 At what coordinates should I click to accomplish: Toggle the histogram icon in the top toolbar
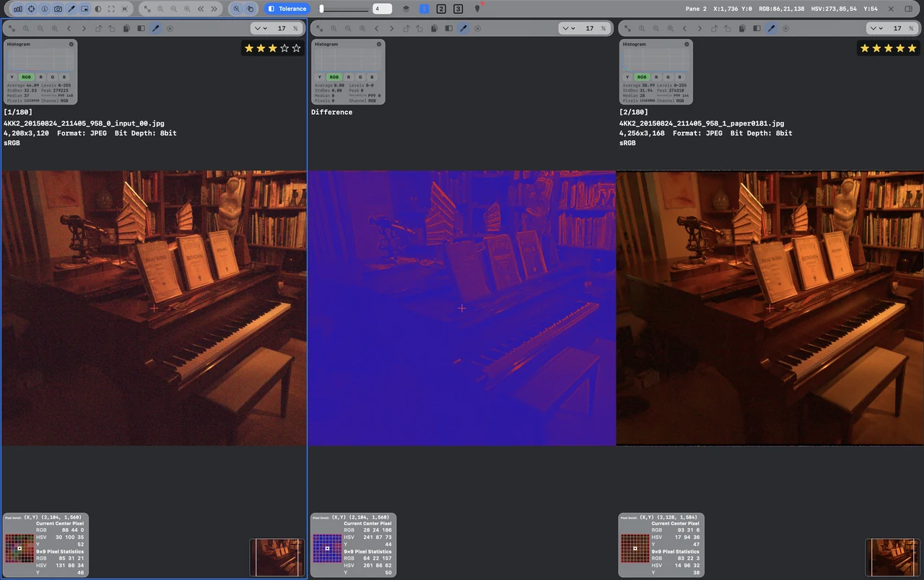18,9
